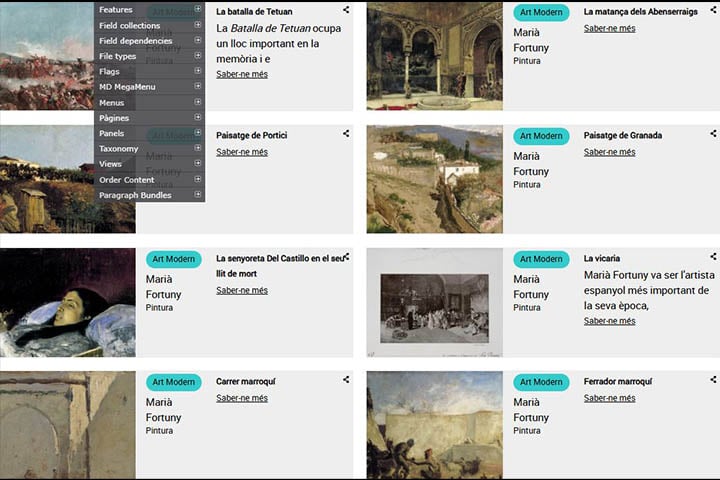Follow Saber-ne més under La vicaria
Viewport: 720px width, 480px height.
(x=609, y=321)
